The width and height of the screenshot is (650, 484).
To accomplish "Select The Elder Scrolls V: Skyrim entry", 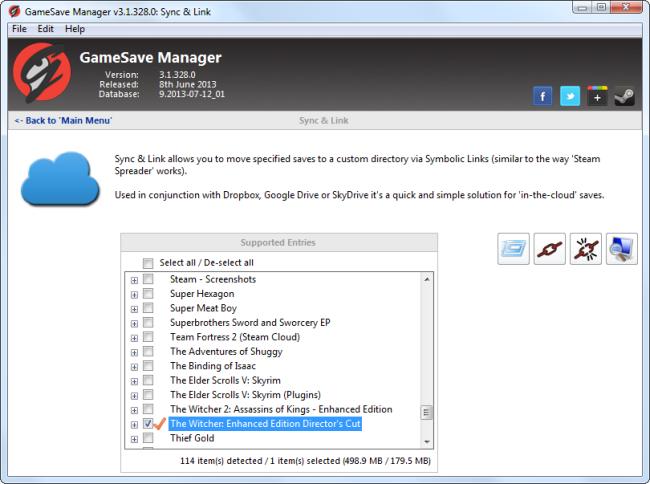I will pyautogui.click(x=225, y=380).
